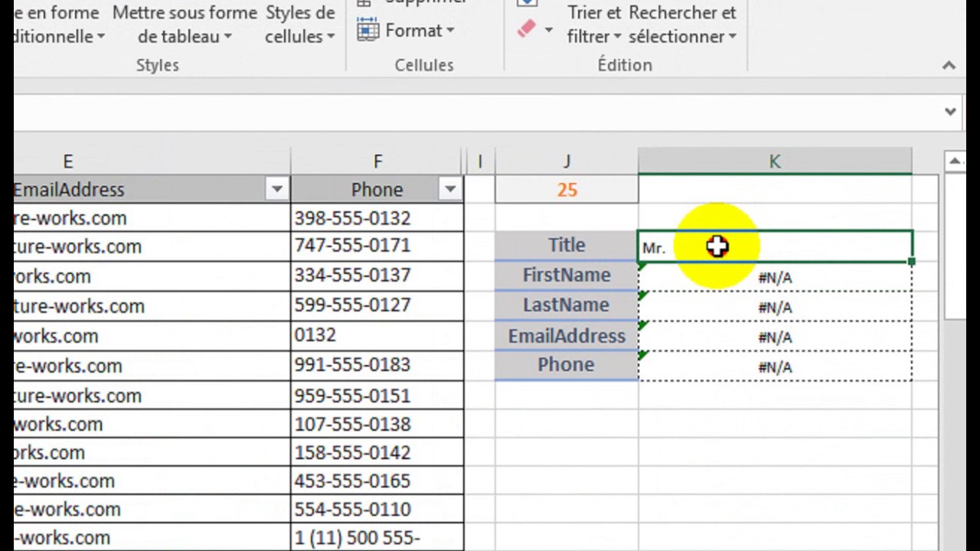
Task: Select the #N/A cell next to EmailAddress
Action: point(775,337)
